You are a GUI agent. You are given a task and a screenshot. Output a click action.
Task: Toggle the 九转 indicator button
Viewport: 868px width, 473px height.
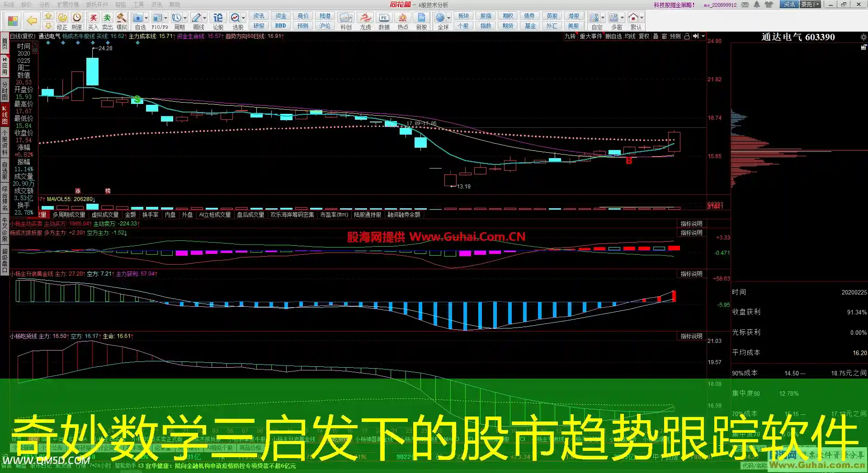coord(570,36)
